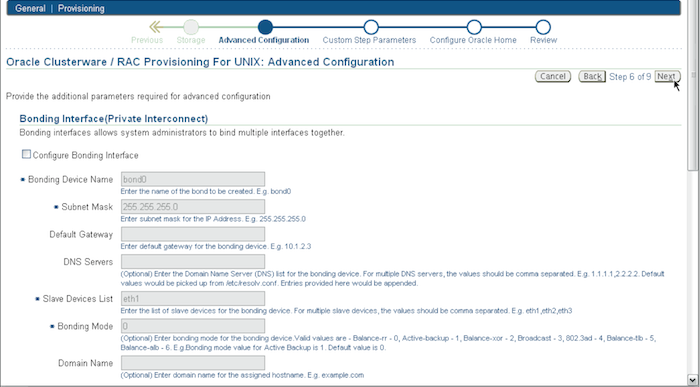The image size is (700, 387).
Task: Focus the DNS Servers field
Action: (193, 262)
